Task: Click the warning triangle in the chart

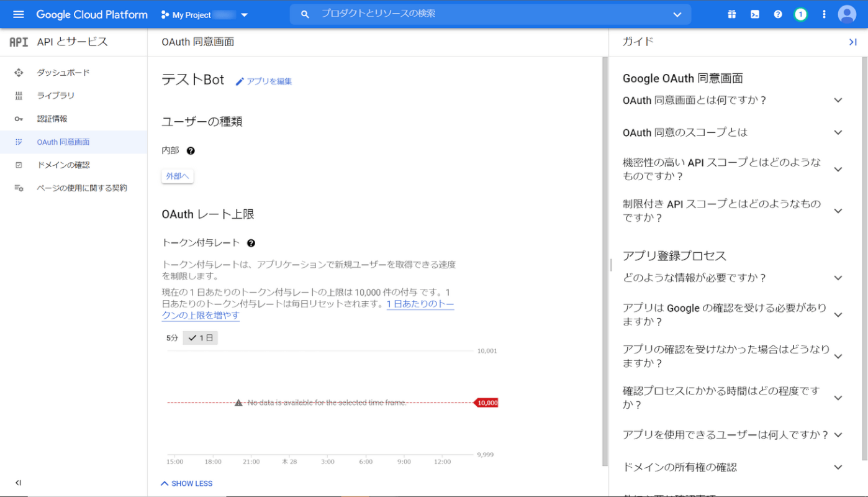Action: (238, 403)
